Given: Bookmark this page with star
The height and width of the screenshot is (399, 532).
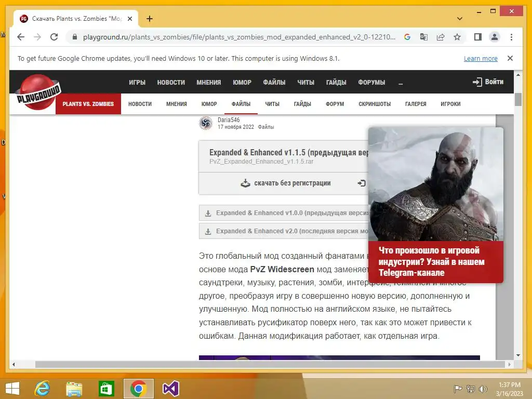Looking at the screenshot, I should pos(457,37).
